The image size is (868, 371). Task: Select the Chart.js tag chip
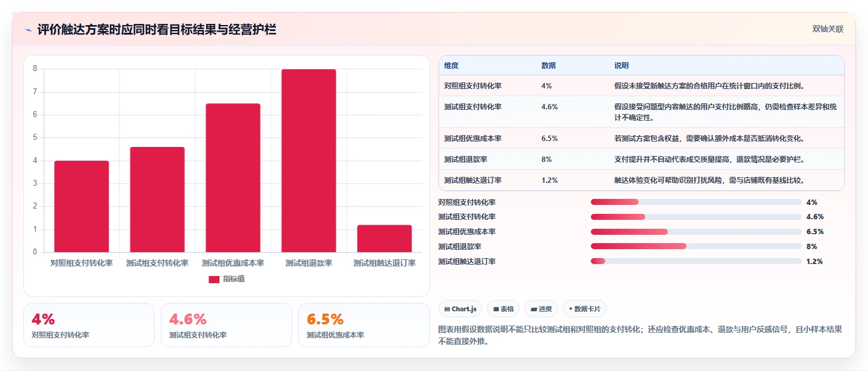(x=460, y=309)
